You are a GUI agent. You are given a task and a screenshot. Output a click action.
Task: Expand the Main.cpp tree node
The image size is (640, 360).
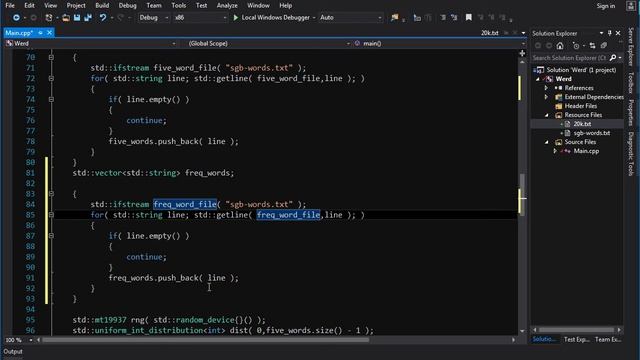point(555,151)
